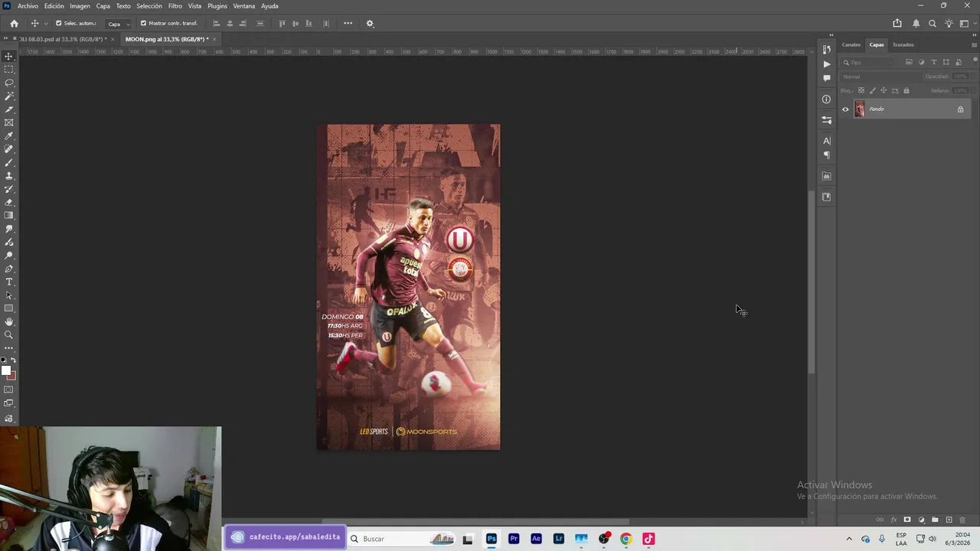Select the Pen tool
This screenshot has width=980, height=551.
tap(9, 269)
